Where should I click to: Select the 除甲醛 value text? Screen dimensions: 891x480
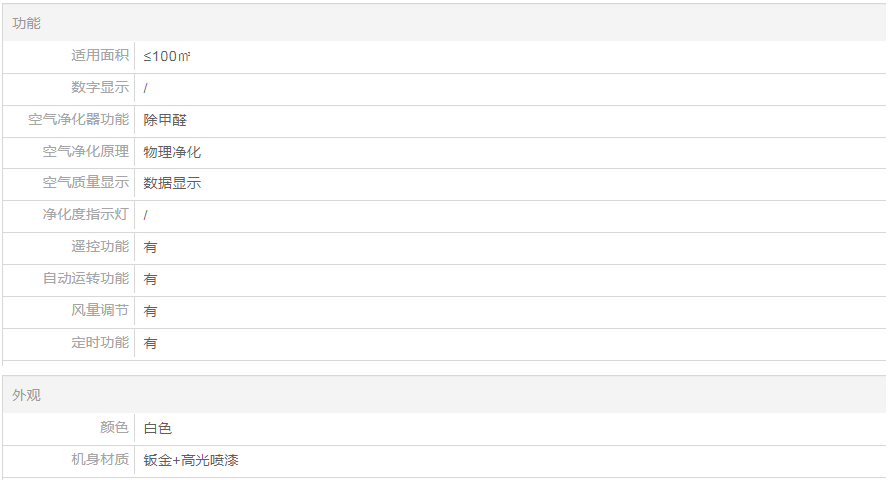[165, 120]
